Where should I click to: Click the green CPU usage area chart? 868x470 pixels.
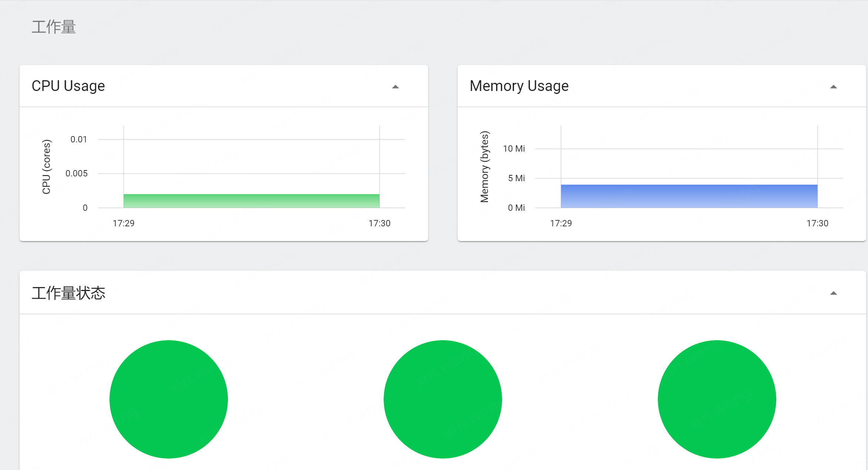(x=252, y=201)
